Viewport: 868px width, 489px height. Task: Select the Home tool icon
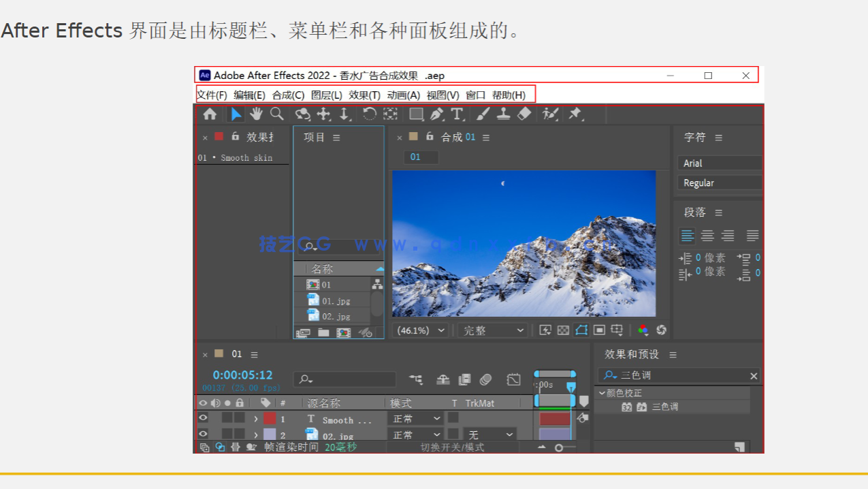[210, 114]
